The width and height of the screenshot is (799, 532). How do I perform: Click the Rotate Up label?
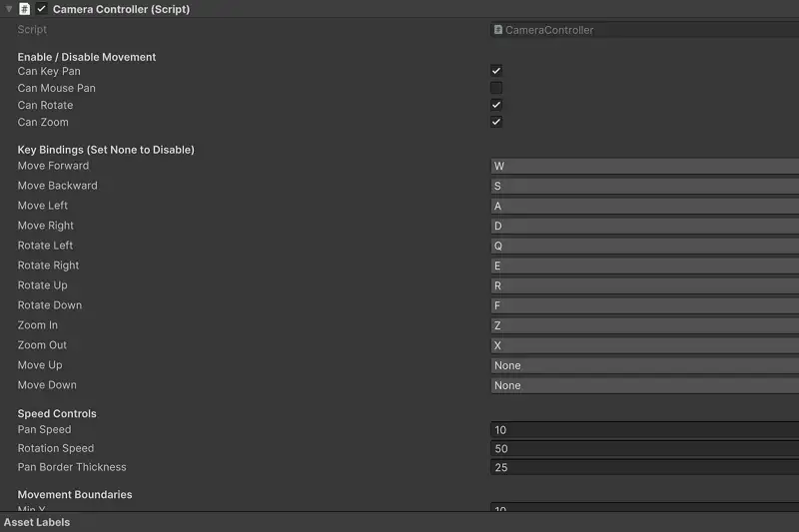pos(42,285)
